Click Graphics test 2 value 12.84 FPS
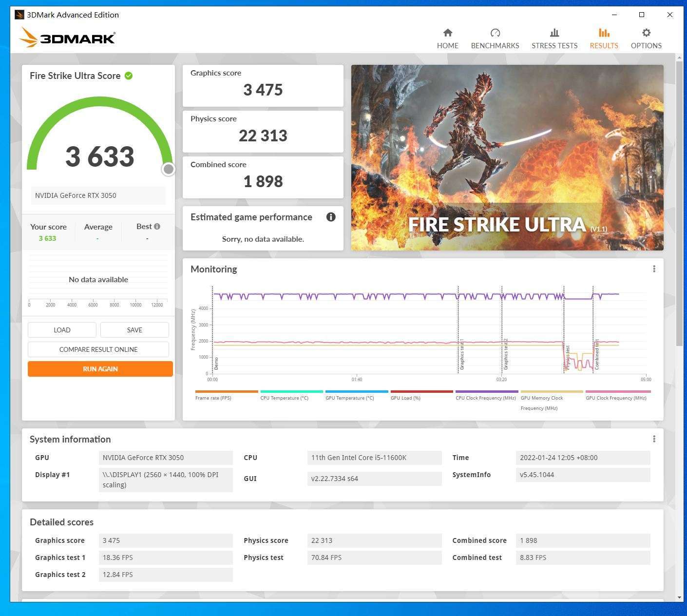The width and height of the screenshot is (687, 616). [166, 575]
